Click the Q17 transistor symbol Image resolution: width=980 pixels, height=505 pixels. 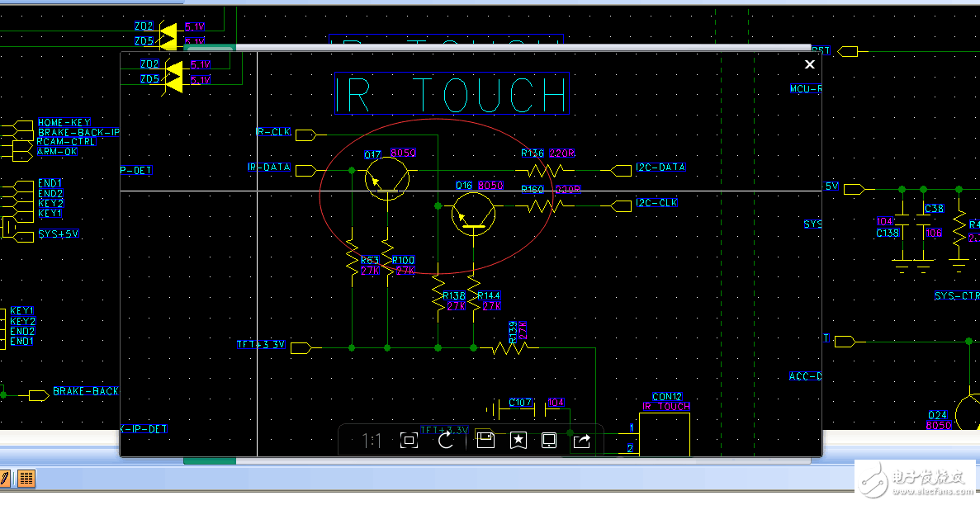[x=387, y=178]
